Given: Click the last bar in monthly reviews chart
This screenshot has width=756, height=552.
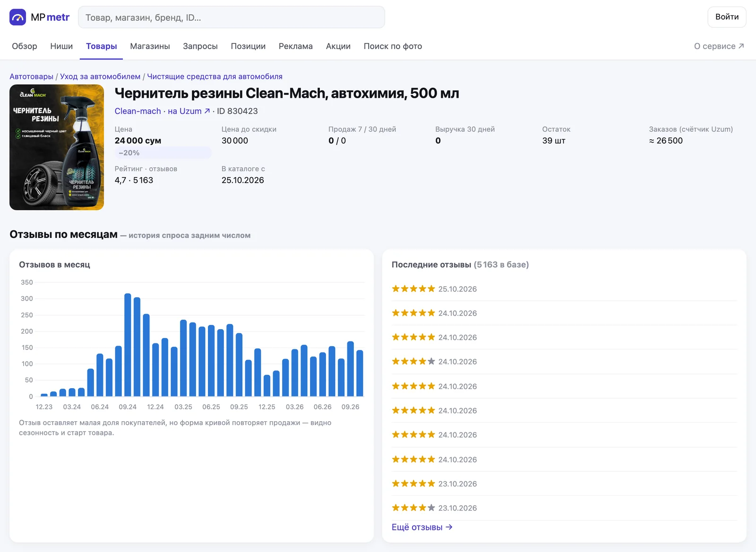Looking at the screenshot, I should [360, 373].
